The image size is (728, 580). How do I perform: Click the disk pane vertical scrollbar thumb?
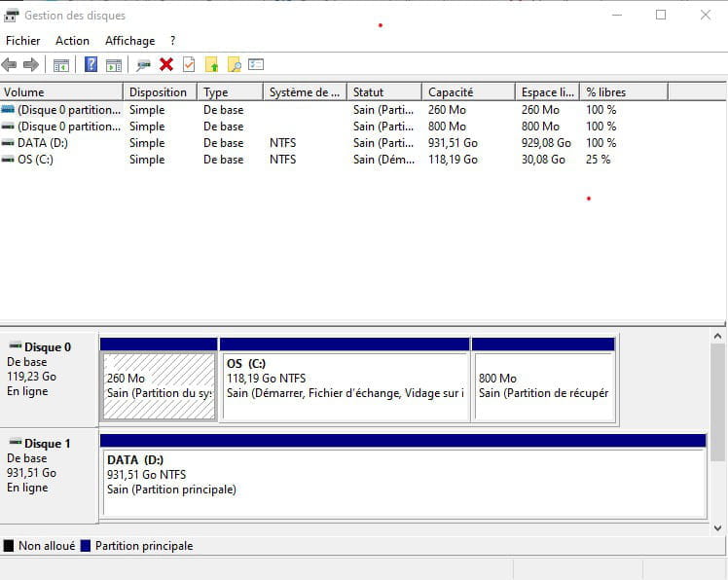[718, 402]
